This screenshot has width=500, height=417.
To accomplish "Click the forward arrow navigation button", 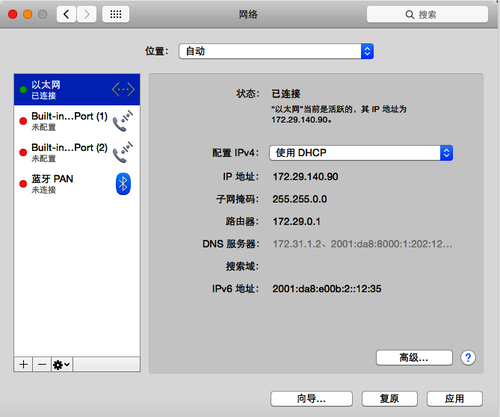I will 87,14.
